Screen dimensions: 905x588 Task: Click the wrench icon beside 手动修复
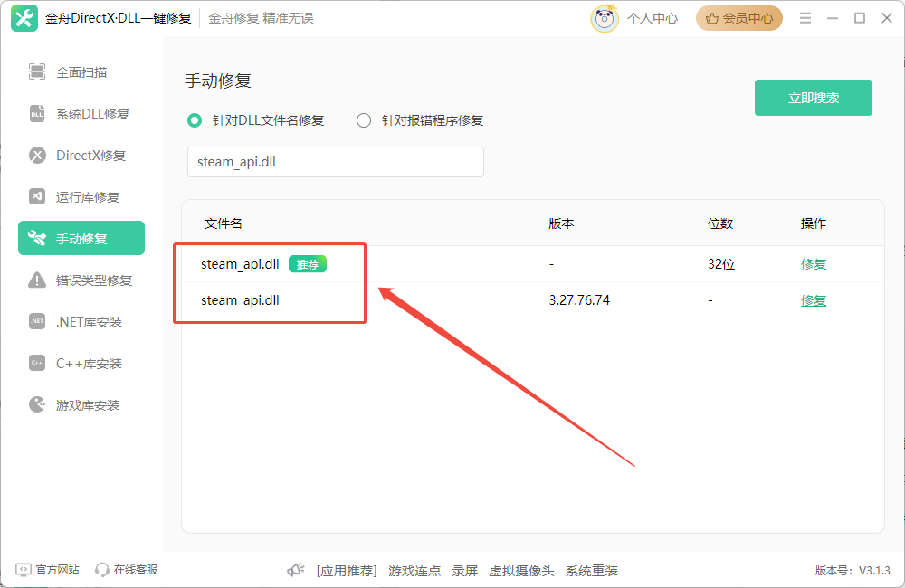(x=37, y=238)
